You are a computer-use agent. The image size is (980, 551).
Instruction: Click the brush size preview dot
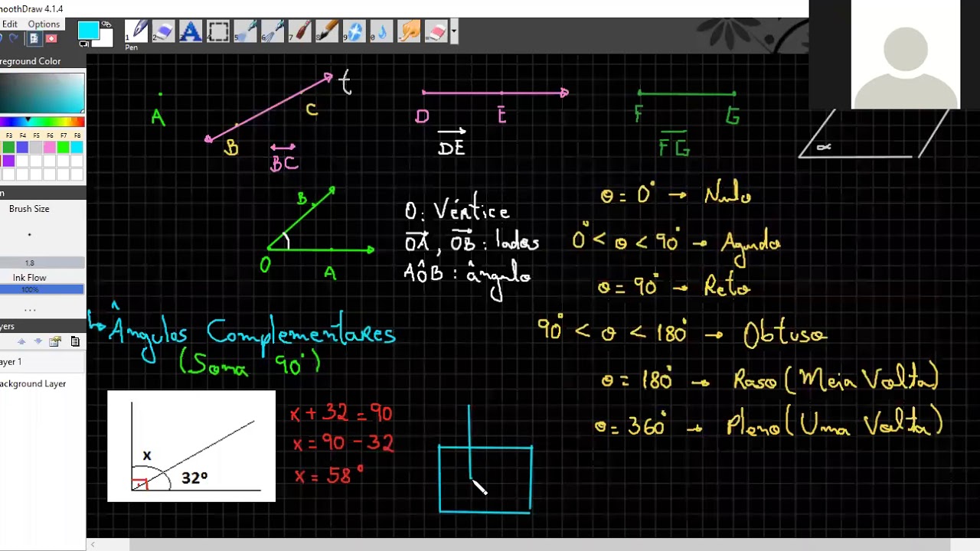(x=30, y=235)
